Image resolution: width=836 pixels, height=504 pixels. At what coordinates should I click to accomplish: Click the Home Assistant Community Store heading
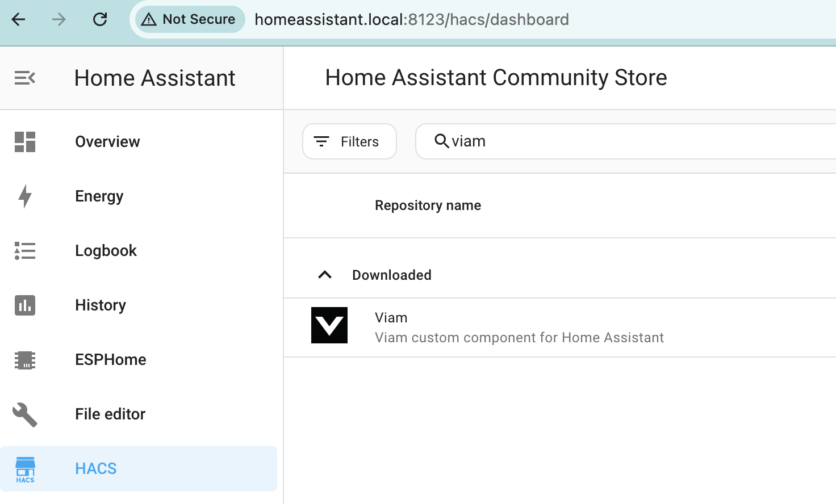click(x=496, y=77)
